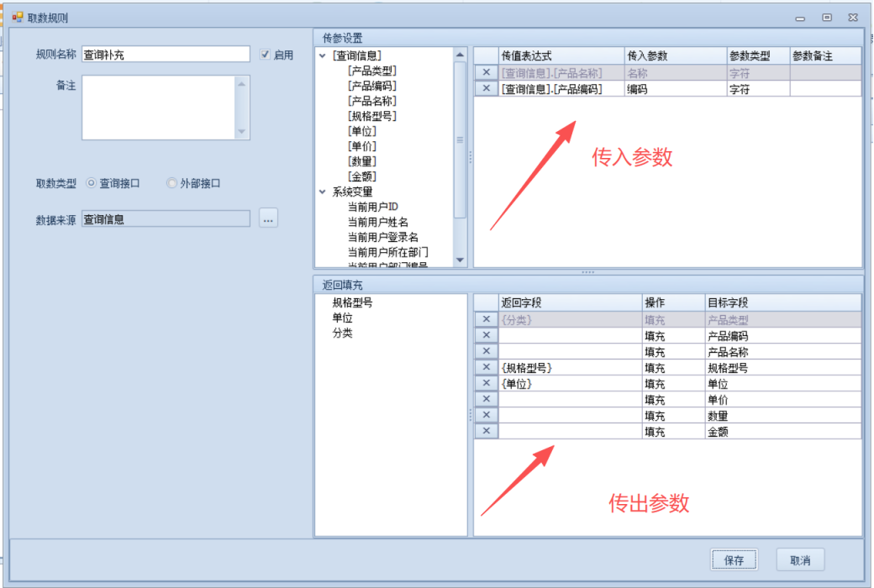Remove the 规格型号 return fill row
The image size is (874, 588).
(486, 367)
